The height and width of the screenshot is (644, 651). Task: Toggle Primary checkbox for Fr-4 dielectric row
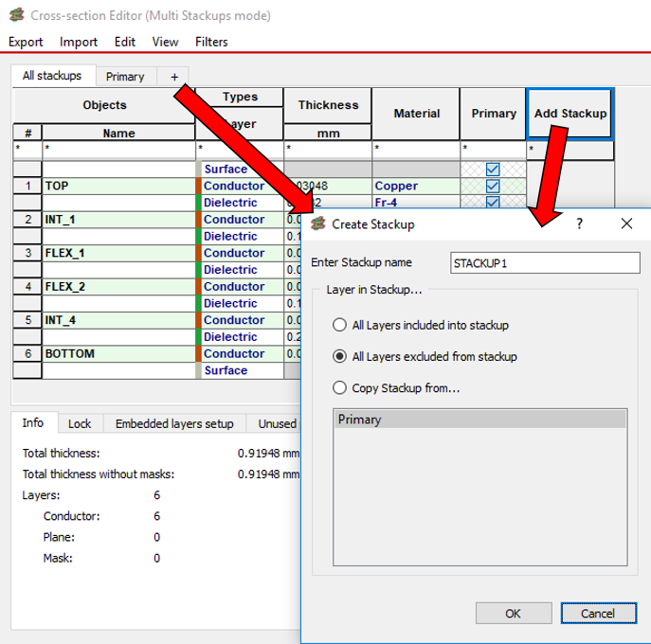(493, 202)
